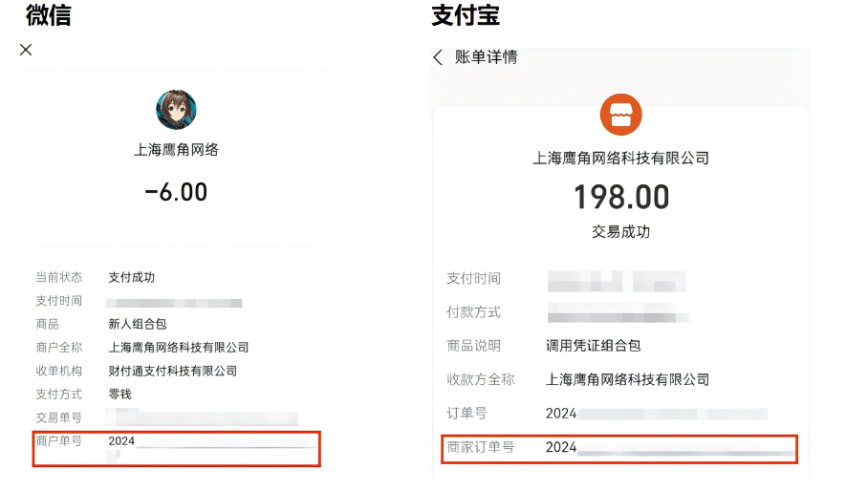Tap the 198.00 transaction amount

click(x=620, y=198)
